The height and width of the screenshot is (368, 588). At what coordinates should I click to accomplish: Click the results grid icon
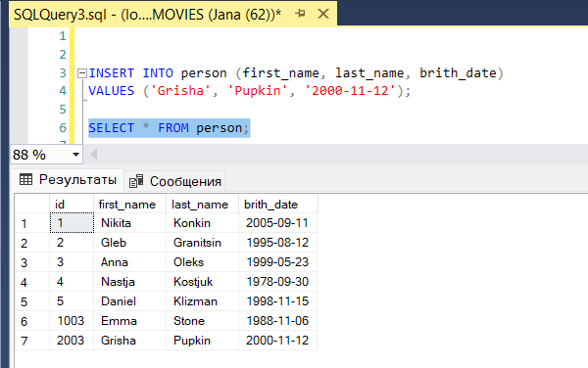[x=25, y=180]
